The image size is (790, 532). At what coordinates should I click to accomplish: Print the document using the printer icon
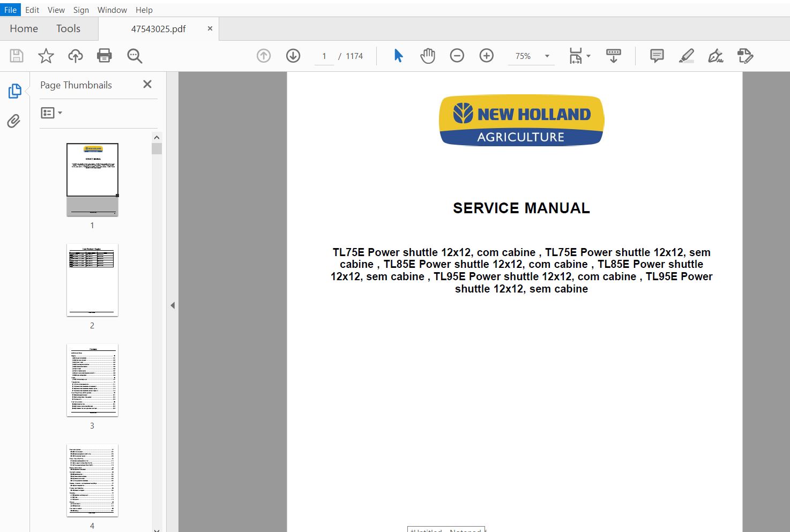click(105, 56)
